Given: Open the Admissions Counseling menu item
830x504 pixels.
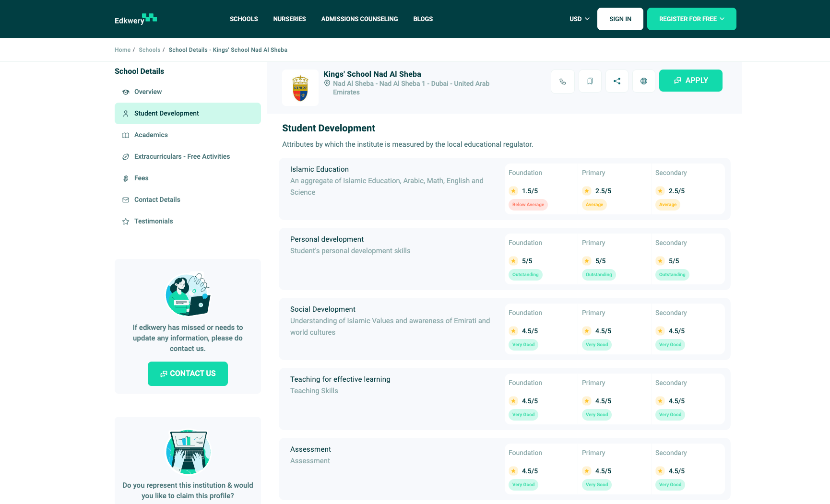Looking at the screenshot, I should pyautogui.click(x=359, y=19).
